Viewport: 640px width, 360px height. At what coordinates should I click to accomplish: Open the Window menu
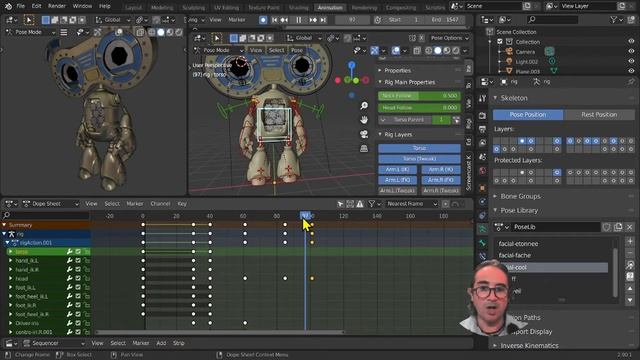pyautogui.click(x=82, y=6)
